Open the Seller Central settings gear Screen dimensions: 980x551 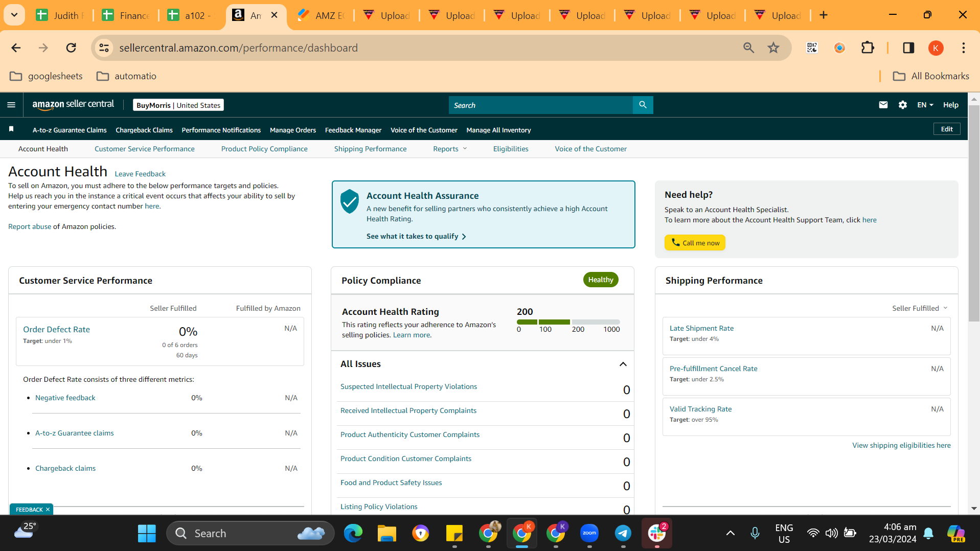(903, 105)
